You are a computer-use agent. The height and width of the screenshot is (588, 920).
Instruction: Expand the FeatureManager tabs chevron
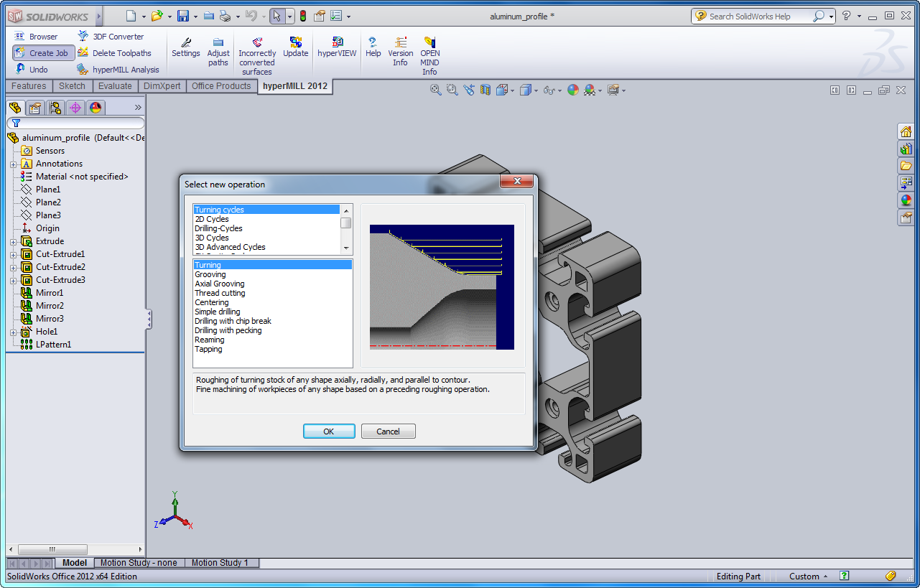(138, 108)
